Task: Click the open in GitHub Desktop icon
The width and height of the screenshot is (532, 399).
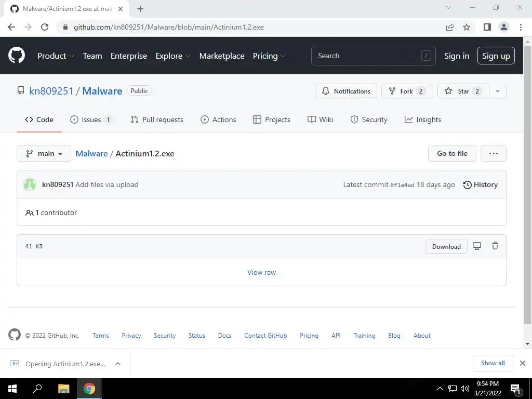Action: coord(477,246)
